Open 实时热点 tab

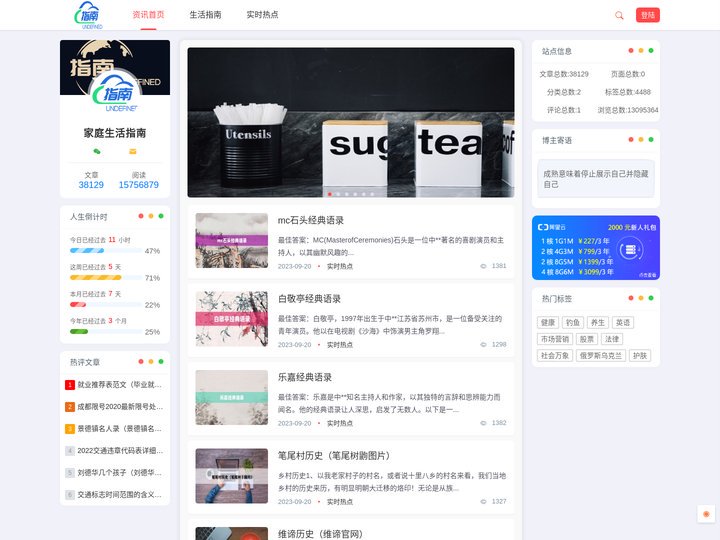(262, 15)
